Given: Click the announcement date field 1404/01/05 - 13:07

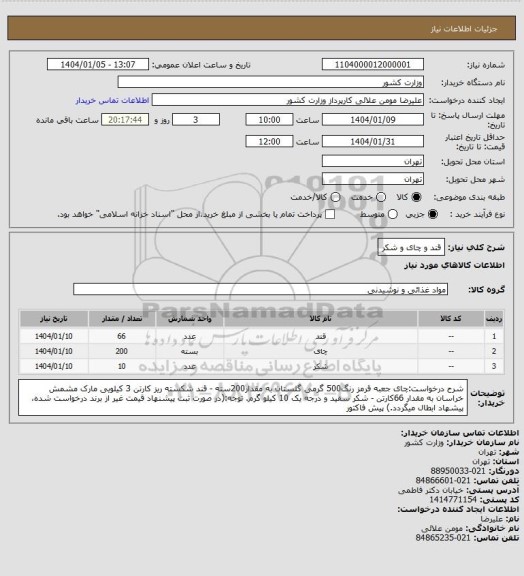Looking at the screenshot, I should pyautogui.click(x=98, y=64).
